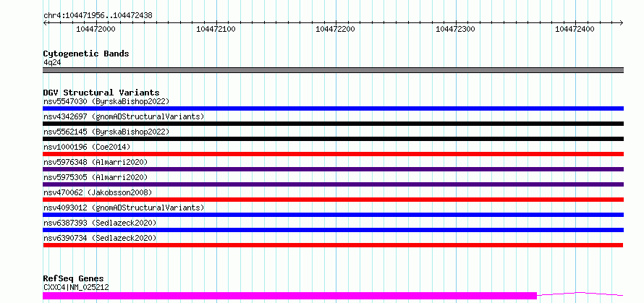Click the right arrowhead of the ruler
Screen dimensions: 644x303
(x=622, y=22)
